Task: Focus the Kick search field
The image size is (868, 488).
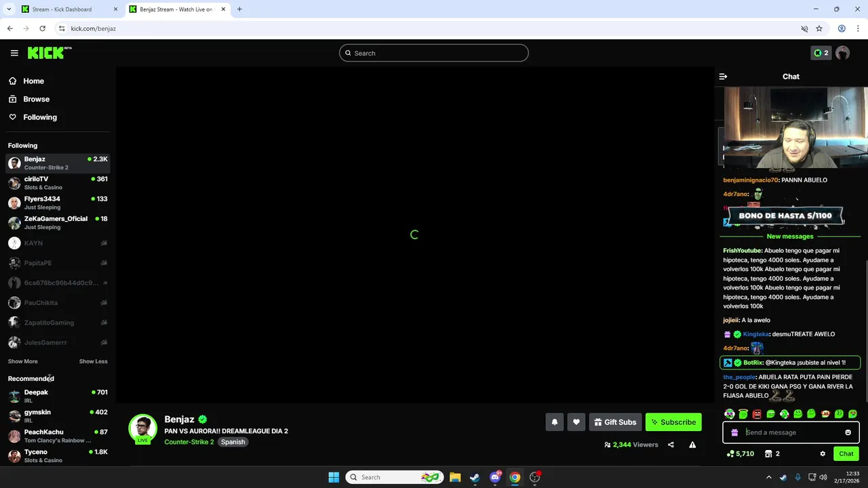Action: point(434,53)
